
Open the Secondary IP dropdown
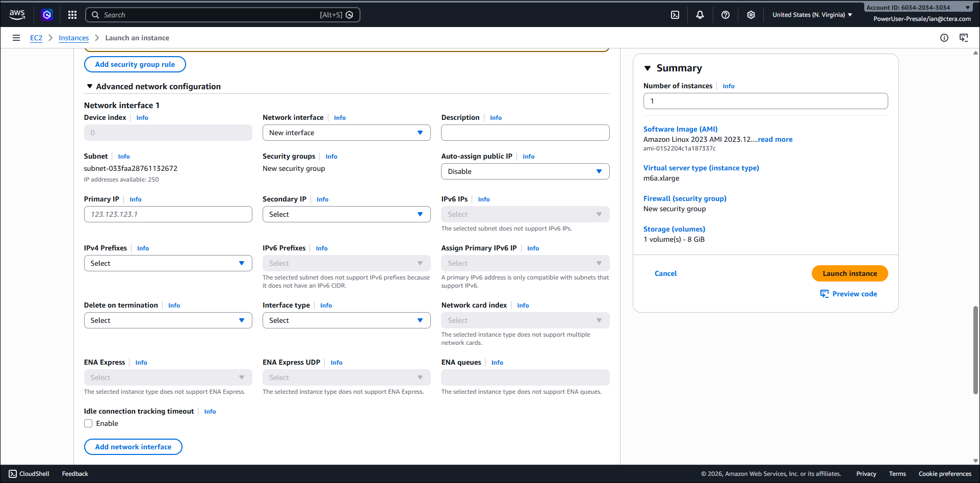pyautogui.click(x=347, y=214)
